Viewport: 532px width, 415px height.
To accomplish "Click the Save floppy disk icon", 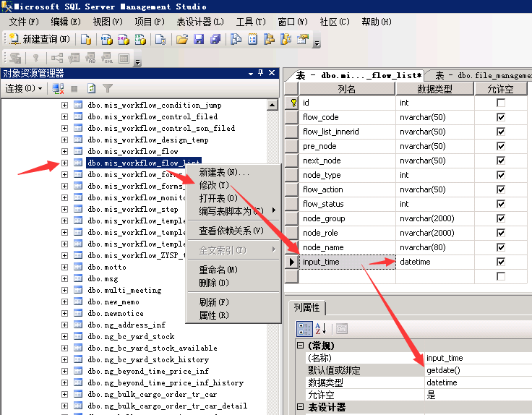I will pos(199,39).
